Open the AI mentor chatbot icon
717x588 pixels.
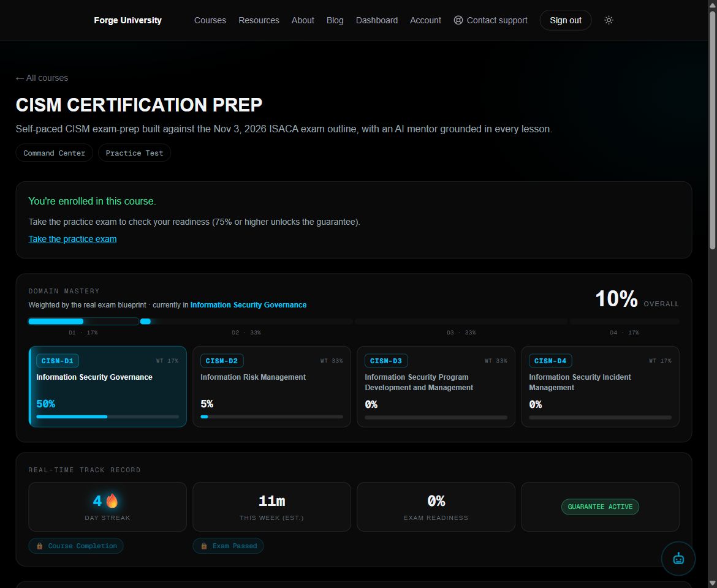coord(678,559)
